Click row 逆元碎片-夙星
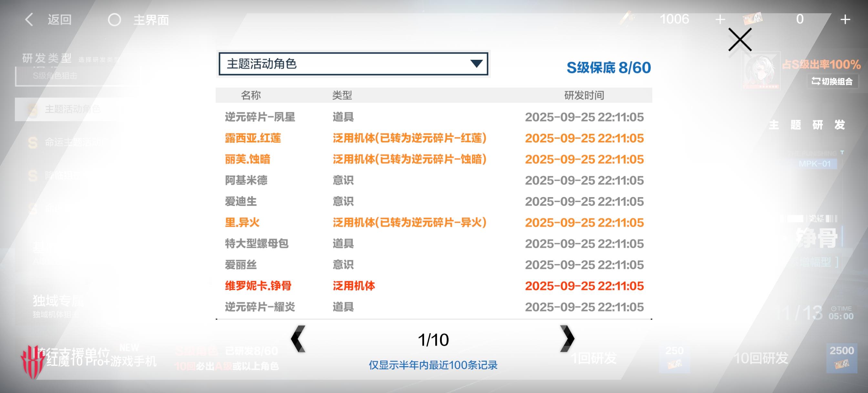Screen dimensions: 868x393 [x=434, y=117]
